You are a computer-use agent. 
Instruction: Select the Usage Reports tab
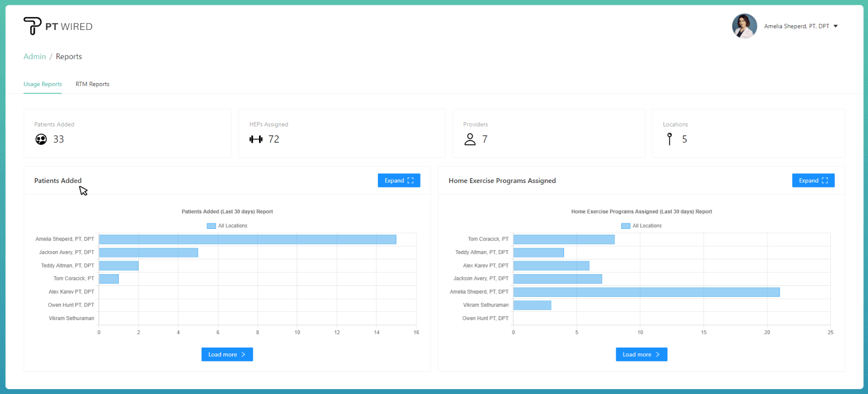point(43,84)
